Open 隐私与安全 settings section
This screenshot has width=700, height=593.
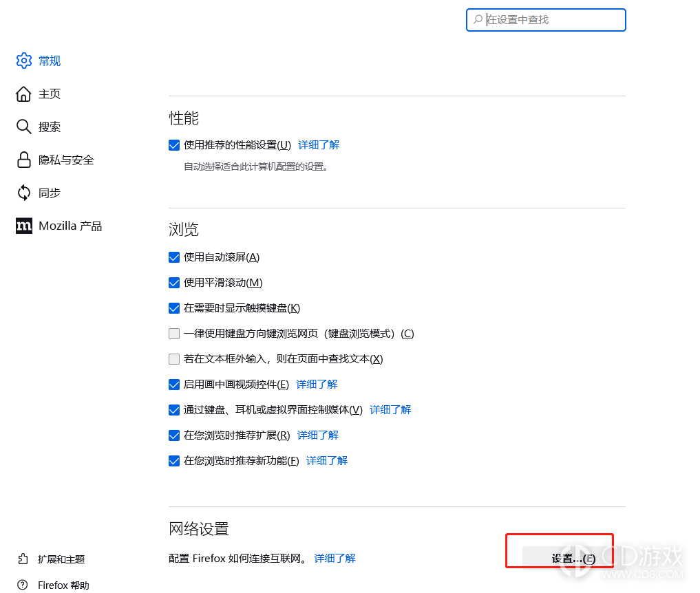pos(65,160)
